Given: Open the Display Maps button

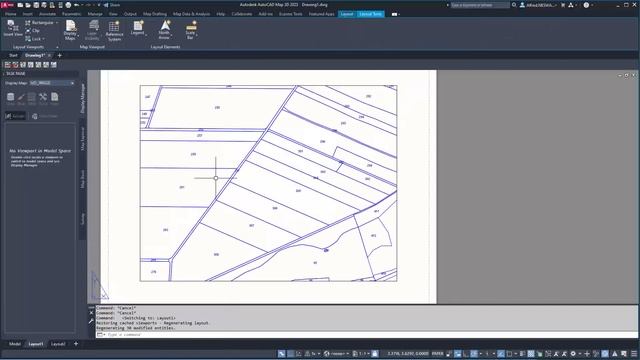Looking at the screenshot, I should (70, 30).
